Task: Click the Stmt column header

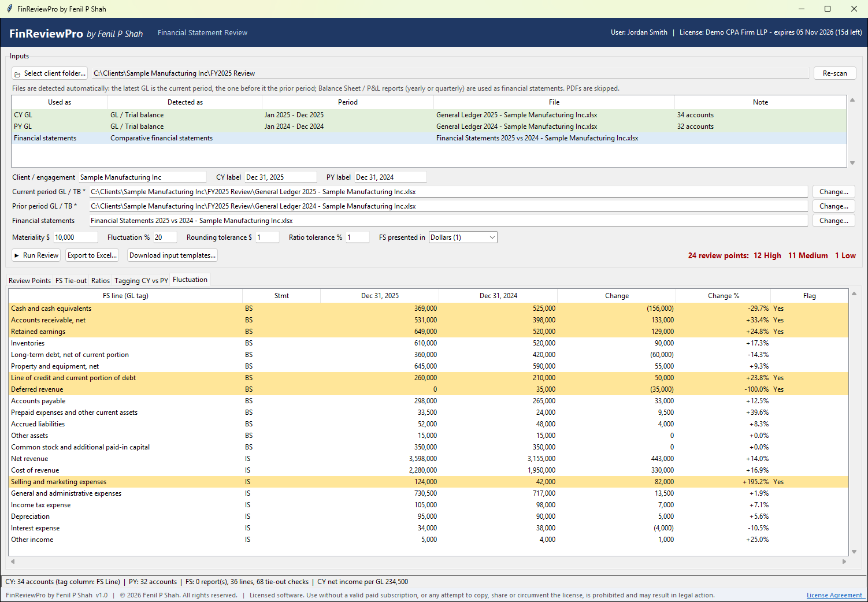Action: [281, 296]
